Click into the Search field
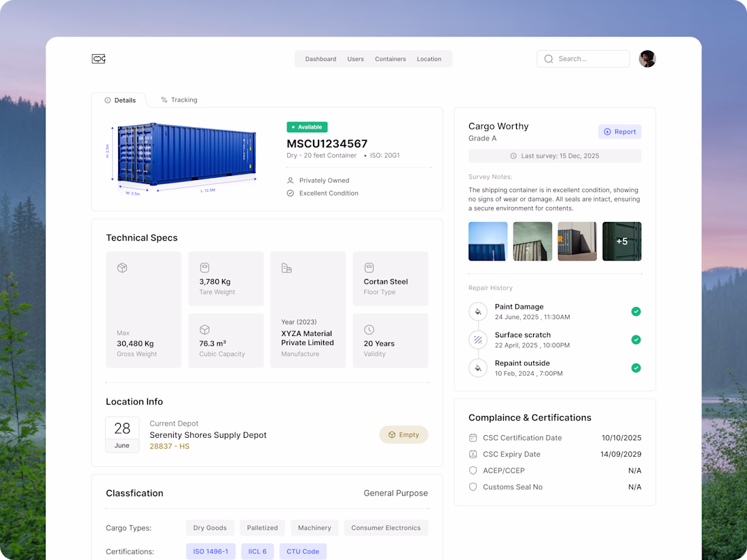The width and height of the screenshot is (747, 560). [x=583, y=58]
